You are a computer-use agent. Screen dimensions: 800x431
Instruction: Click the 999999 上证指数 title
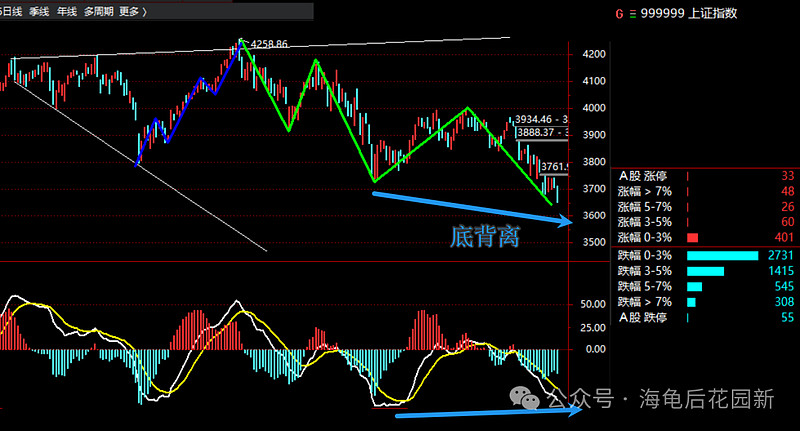(689, 13)
